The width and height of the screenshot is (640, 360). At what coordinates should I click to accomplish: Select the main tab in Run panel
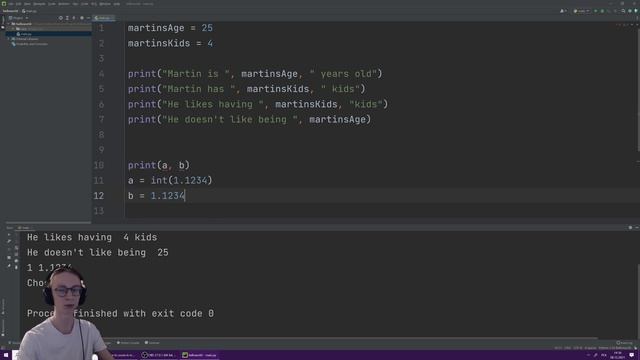pos(25,228)
